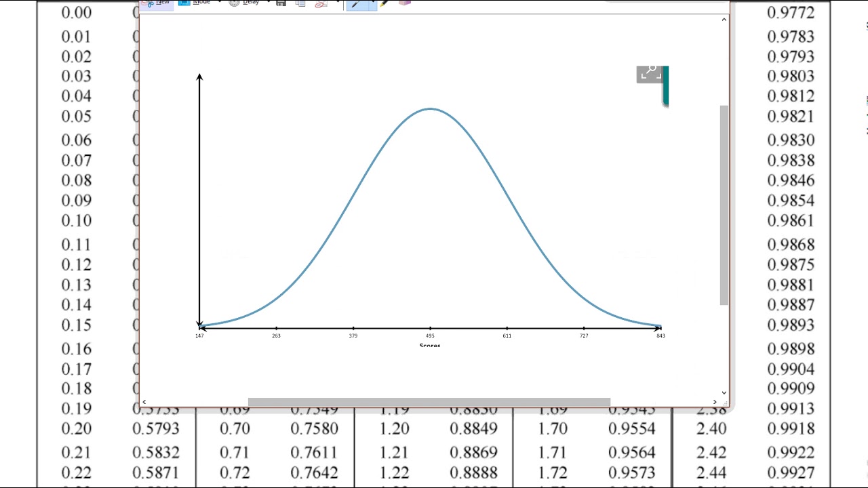Click table cell 0.9868
The image size is (868, 488).
(x=790, y=245)
